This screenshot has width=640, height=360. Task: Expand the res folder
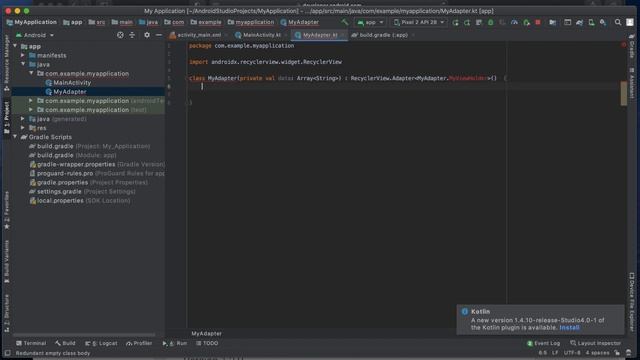click(x=23, y=128)
